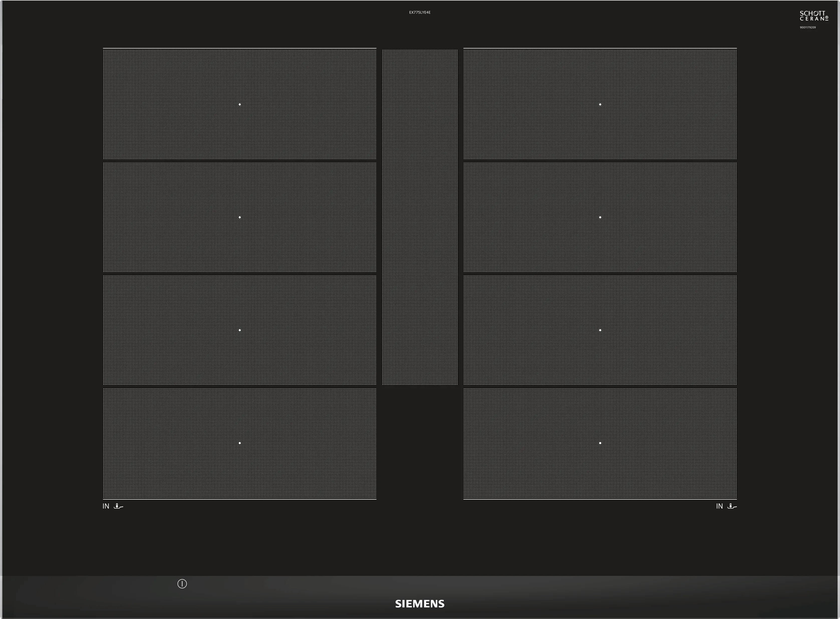Click blank area below central cooking zone

[420, 442]
